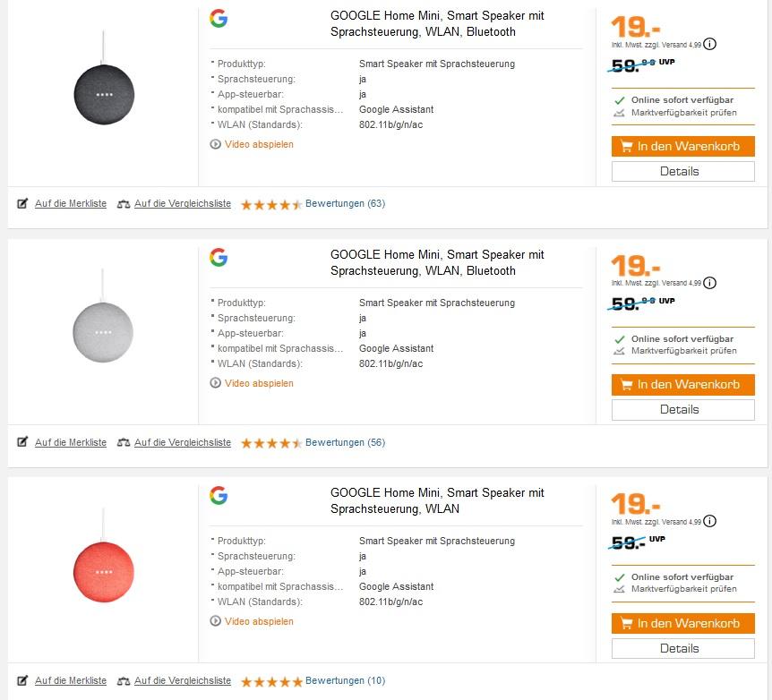Play video icon for coral Home Mini
The height and width of the screenshot is (700, 772).
pos(216,621)
